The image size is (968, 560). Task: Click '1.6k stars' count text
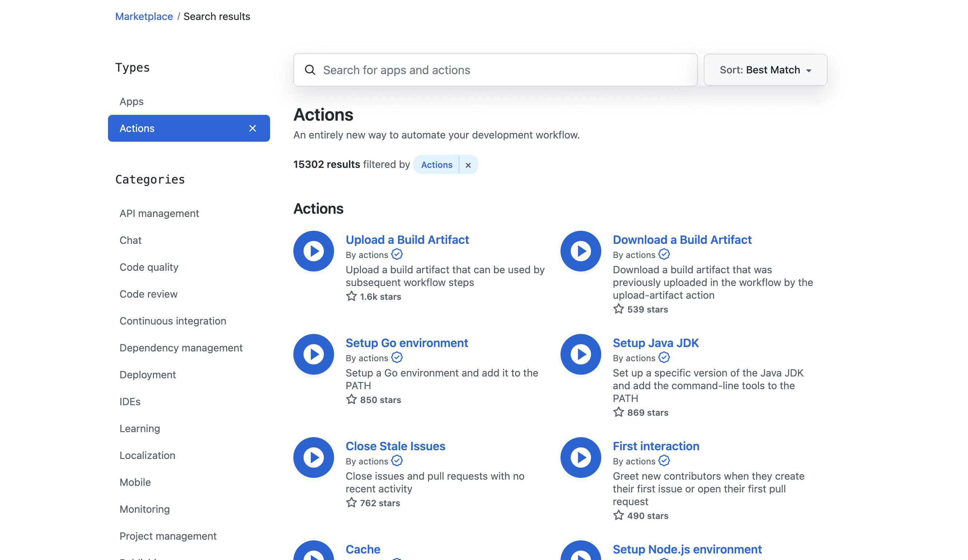[x=380, y=297]
